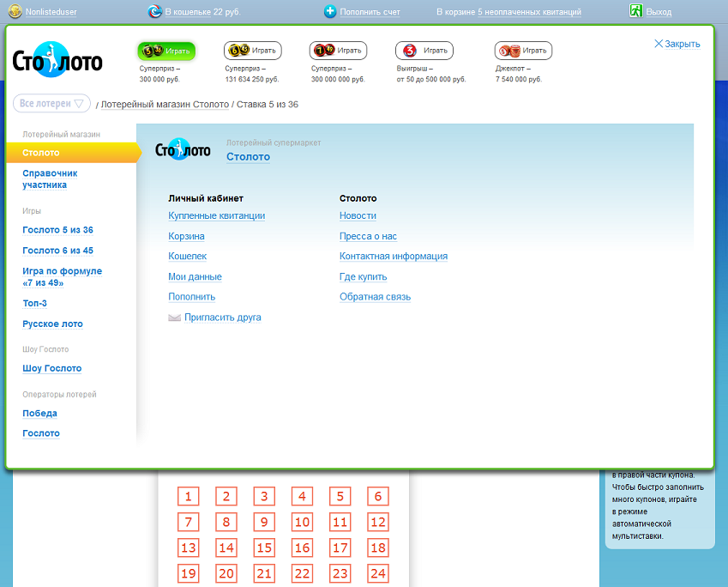Click the green exit icon

(x=636, y=11)
